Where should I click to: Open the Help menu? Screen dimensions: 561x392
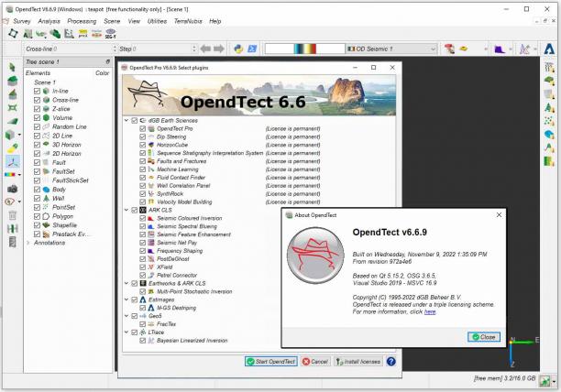point(215,21)
